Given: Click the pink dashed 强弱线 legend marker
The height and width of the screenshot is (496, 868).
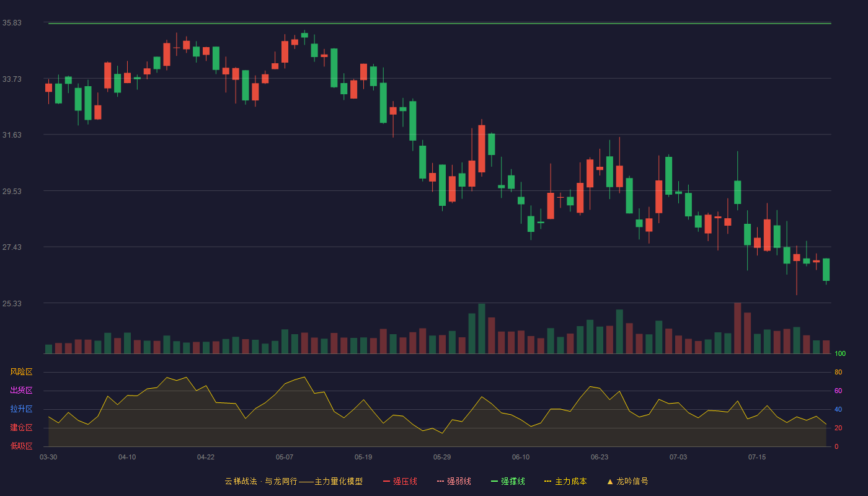Looking at the screenshot, I should [x=440, y=481].
